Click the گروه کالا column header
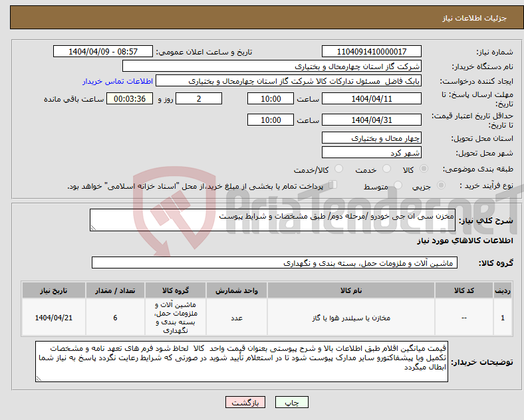Screen dimensions: 524x420 tap(176, 290)
